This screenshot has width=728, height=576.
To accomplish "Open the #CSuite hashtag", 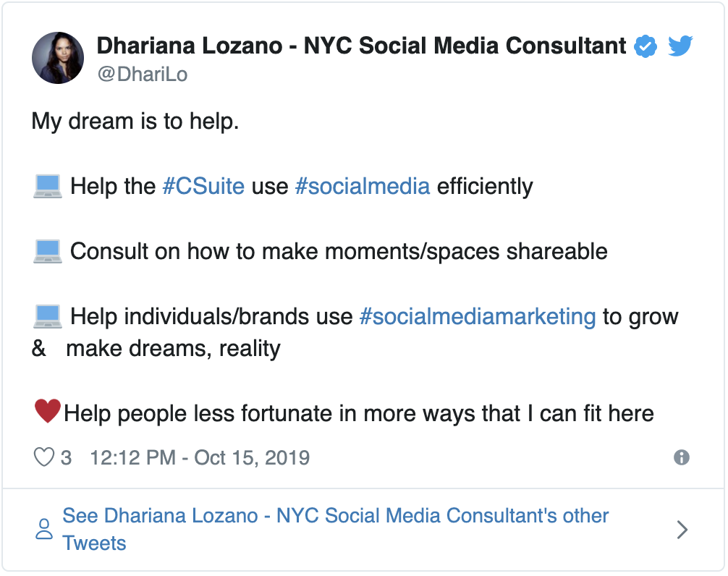I will [x=203, y=187].
